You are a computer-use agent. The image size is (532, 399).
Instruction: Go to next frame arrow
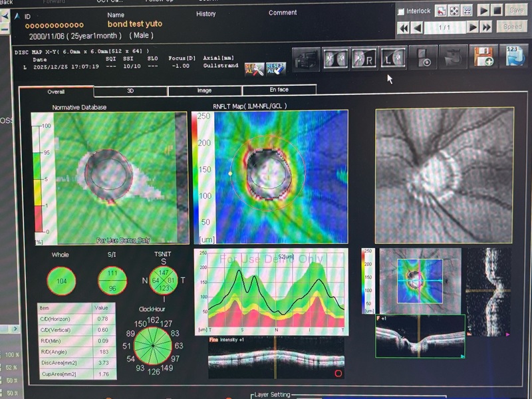click(473, 27)
